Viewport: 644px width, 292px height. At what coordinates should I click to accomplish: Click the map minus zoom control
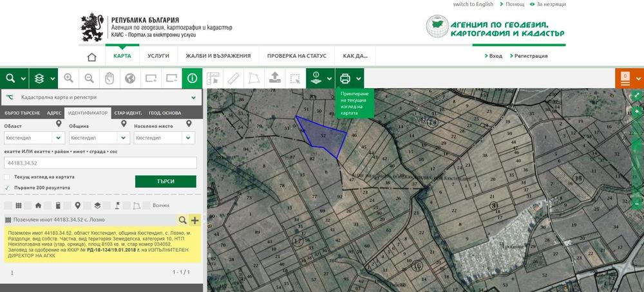[x=637, y=203]
